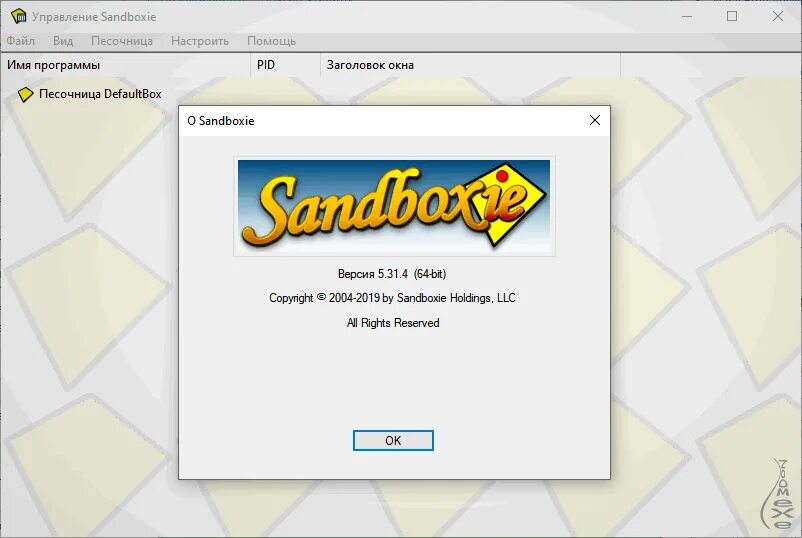Close the About Sandboxie dialog with the X
The height and width of the screenshot is (538, 802).
click(x=594, y=120)
